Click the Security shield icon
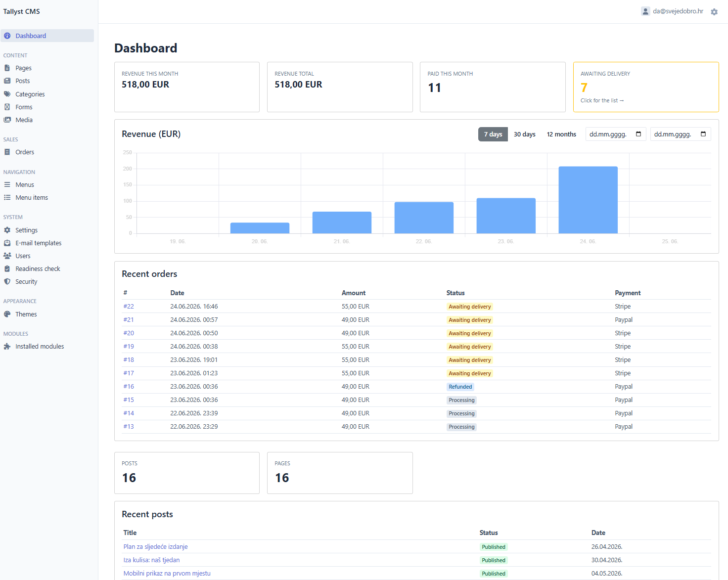 pyautogui.click(x=7, y=282)
